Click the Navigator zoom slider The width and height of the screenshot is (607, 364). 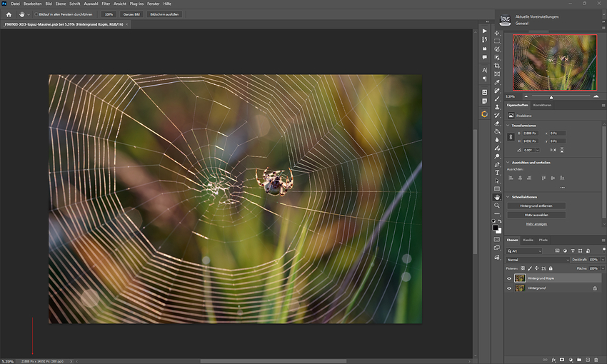(551, 96)
